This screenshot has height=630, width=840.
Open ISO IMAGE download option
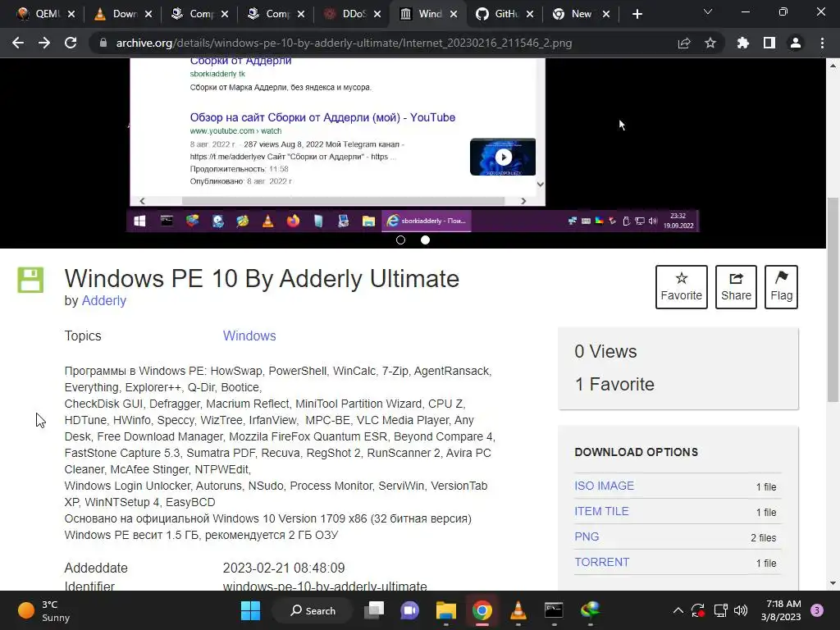pyautogui.click(x=605, y=486)
